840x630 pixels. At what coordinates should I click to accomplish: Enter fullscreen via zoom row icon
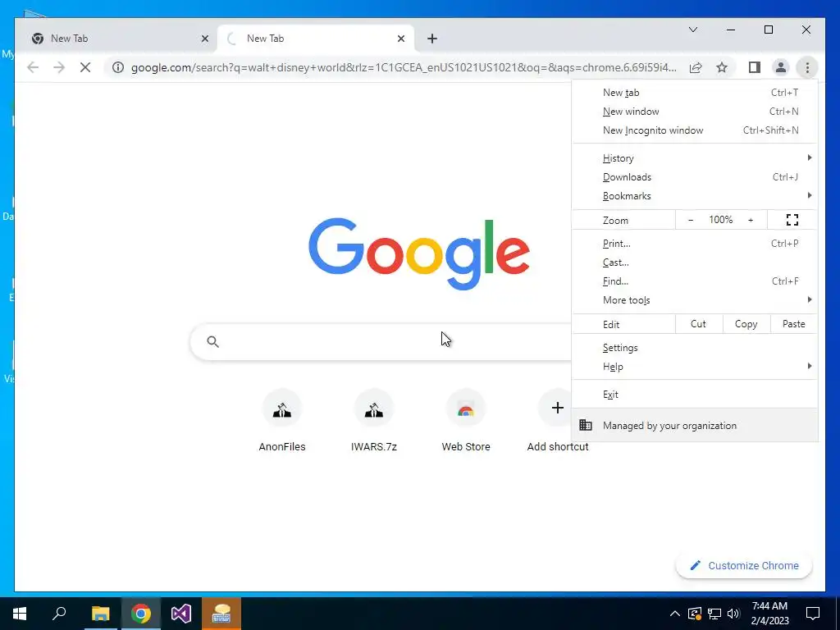click(792, 220)
